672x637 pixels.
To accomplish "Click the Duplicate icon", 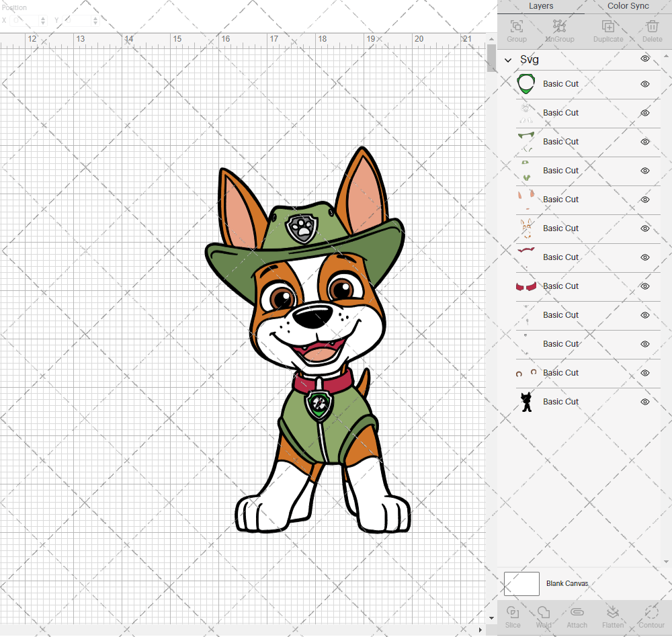I will point(608,26).
